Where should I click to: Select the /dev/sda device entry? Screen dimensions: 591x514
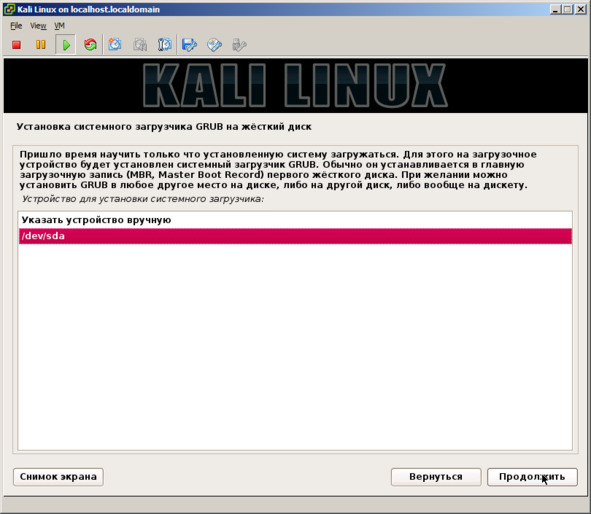point(295,236)
